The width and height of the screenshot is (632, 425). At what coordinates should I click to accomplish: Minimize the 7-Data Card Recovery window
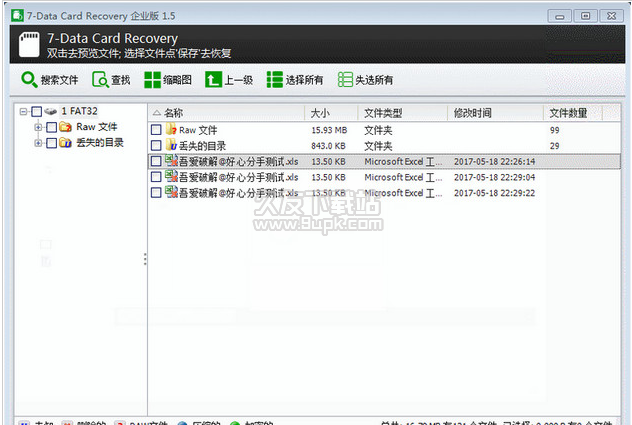coord(560,16)
